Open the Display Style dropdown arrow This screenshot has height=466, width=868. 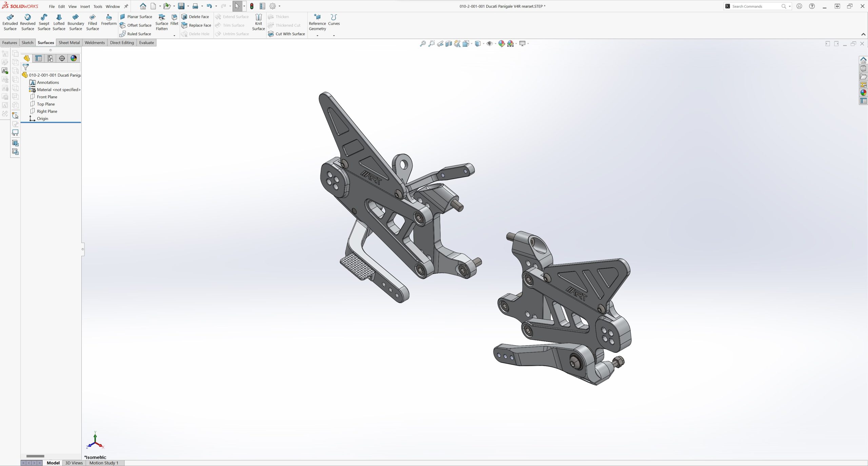click(x=484, y=43)
